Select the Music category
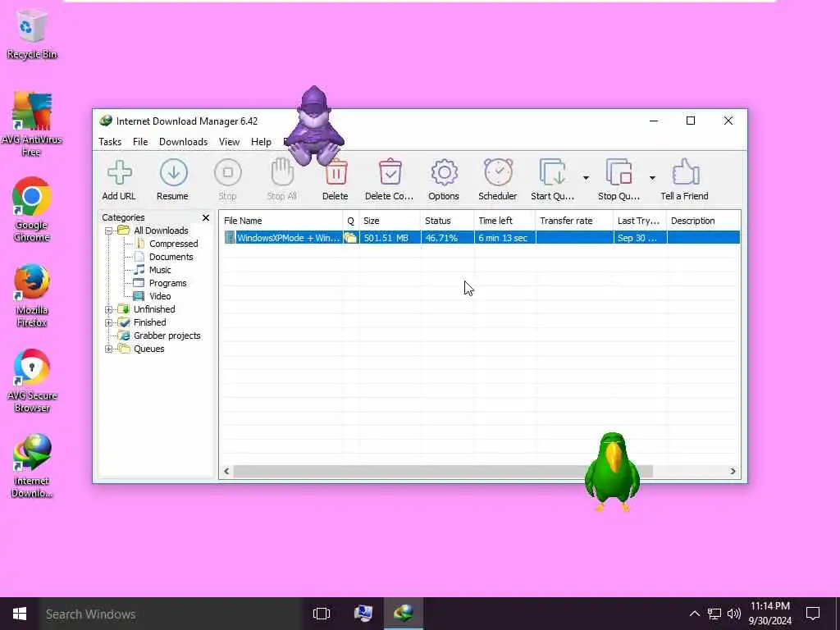 point(160,270)
